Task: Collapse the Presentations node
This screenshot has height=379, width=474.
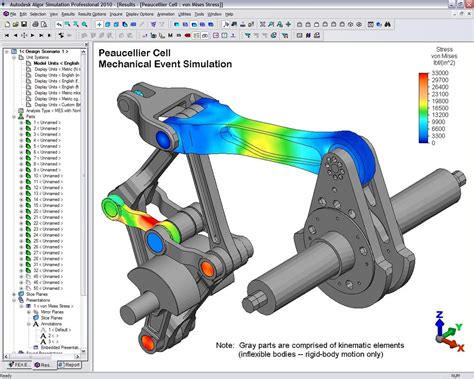Action: 14,300
